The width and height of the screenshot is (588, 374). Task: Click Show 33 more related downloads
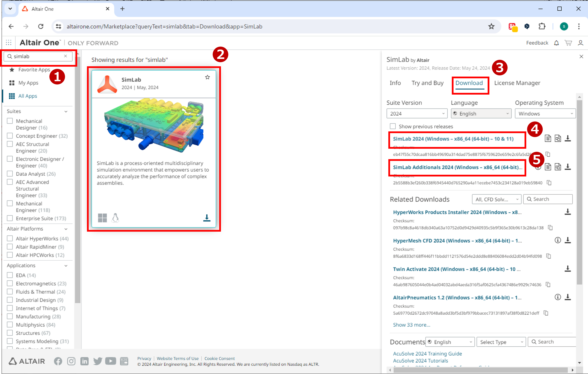tap(411, 325)
